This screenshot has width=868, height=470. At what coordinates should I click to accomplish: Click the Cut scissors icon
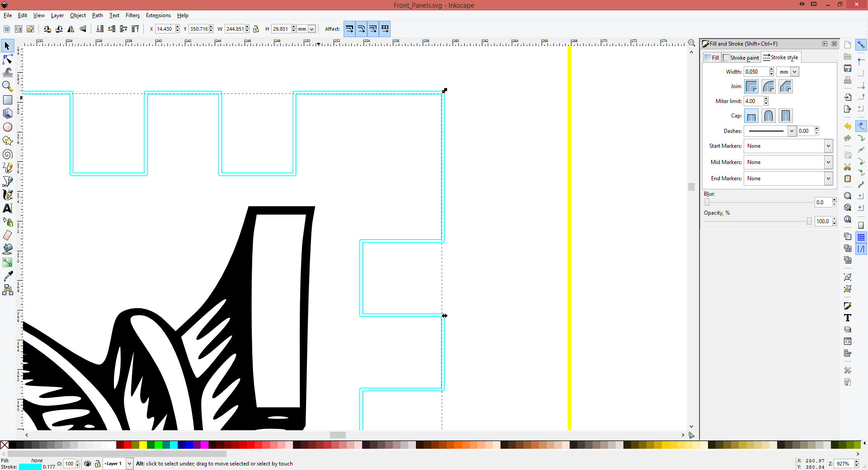coord(848,167)
